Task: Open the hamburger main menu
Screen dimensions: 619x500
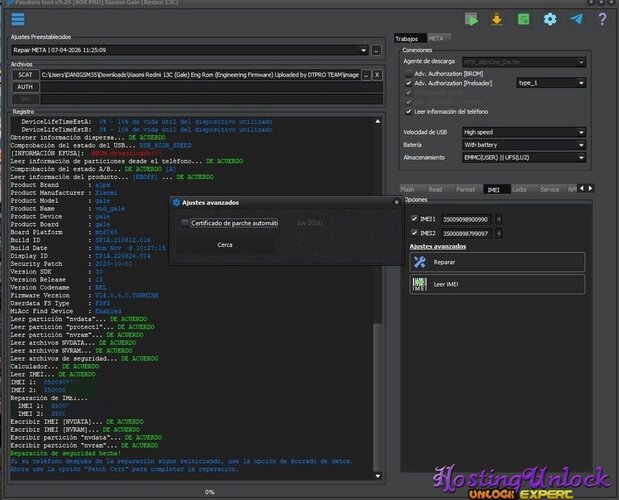Action: tap(18, 19)
